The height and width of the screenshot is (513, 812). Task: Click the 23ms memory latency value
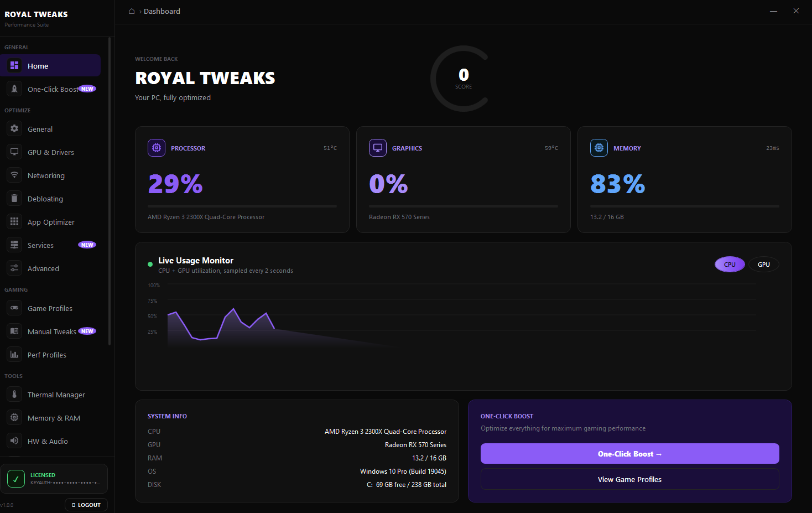773,148
